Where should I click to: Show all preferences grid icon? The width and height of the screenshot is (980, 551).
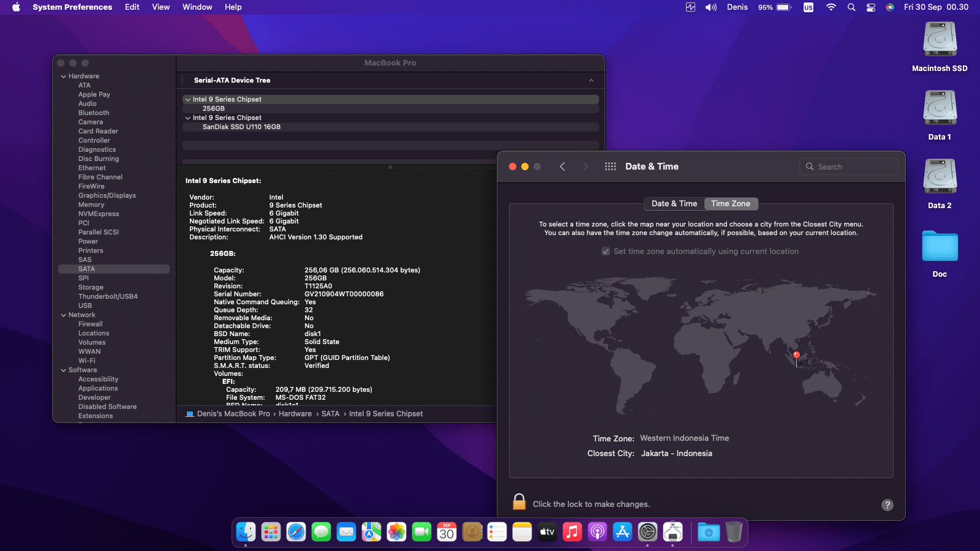[610, 167]
